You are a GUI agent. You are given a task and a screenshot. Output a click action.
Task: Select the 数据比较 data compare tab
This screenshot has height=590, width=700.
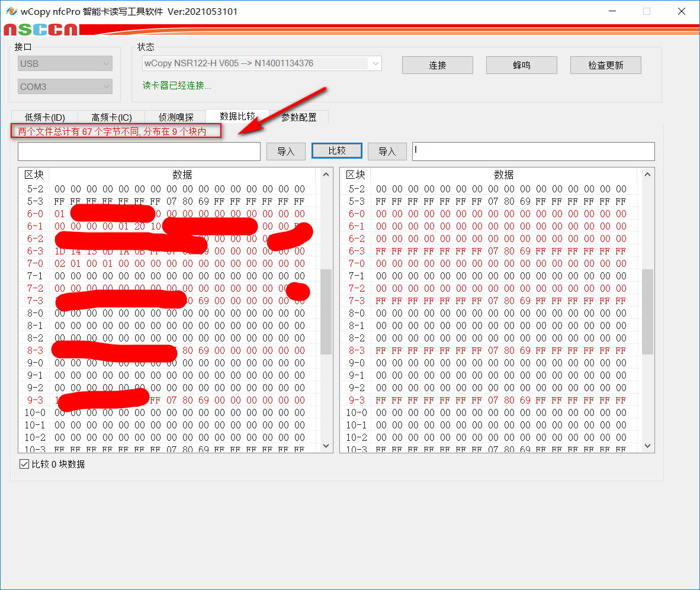pyautogui.click(x=237, y=116)
